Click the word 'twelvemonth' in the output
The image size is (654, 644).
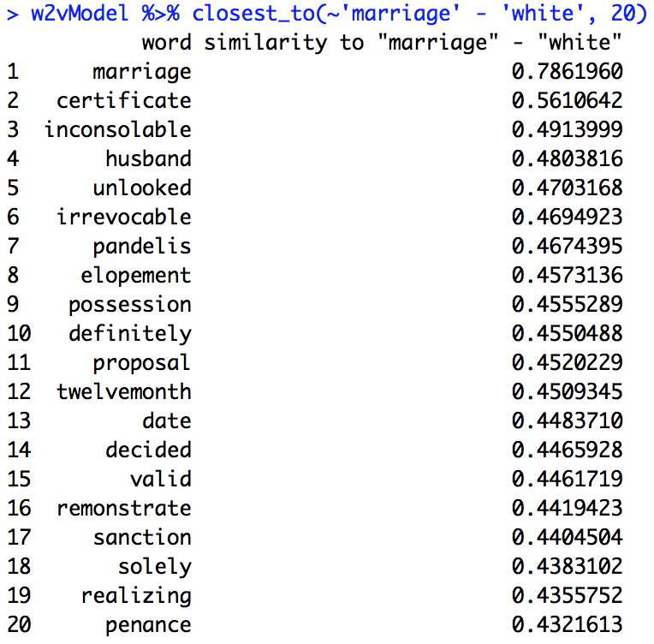(124, 392)
